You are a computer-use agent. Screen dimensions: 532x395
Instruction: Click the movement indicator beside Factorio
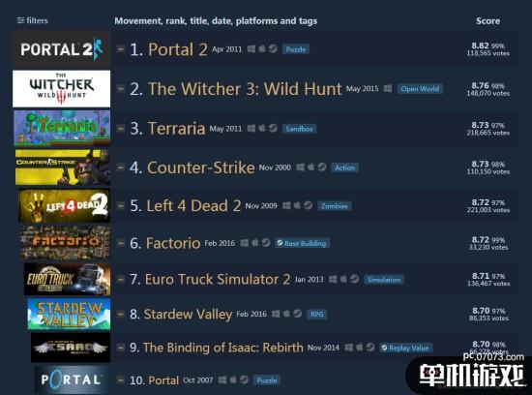point(121,243)
